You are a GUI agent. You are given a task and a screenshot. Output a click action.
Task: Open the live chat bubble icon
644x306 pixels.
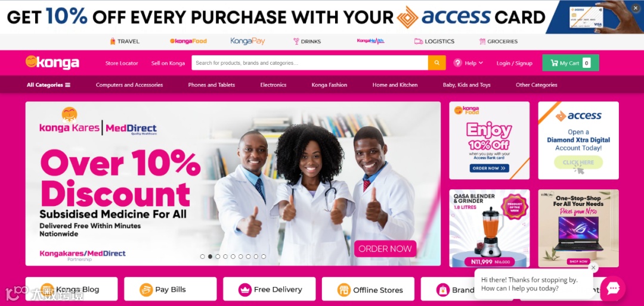click(613, 289)
